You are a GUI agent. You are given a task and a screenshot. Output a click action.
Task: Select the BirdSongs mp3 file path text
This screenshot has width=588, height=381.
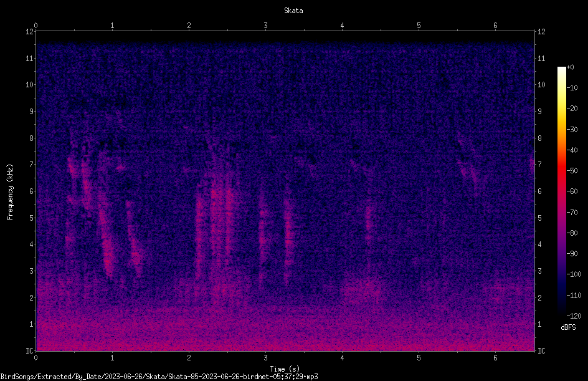pos(159,377)
